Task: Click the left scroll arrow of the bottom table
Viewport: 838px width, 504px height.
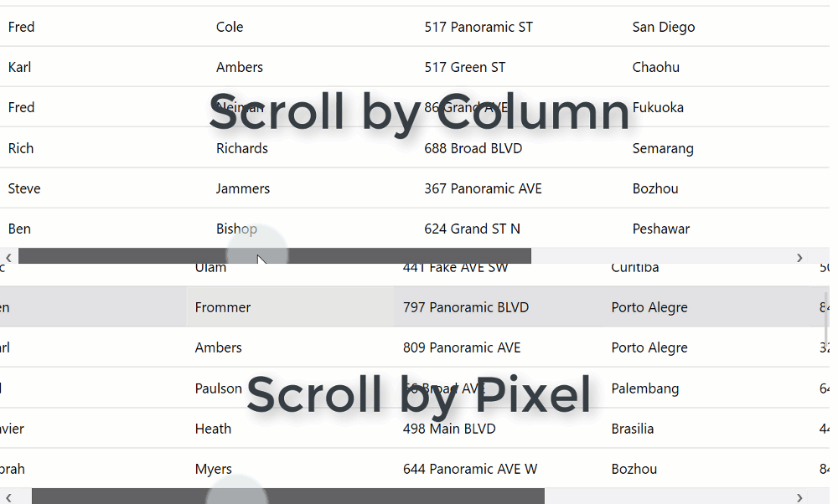Action: pos(8,496)
